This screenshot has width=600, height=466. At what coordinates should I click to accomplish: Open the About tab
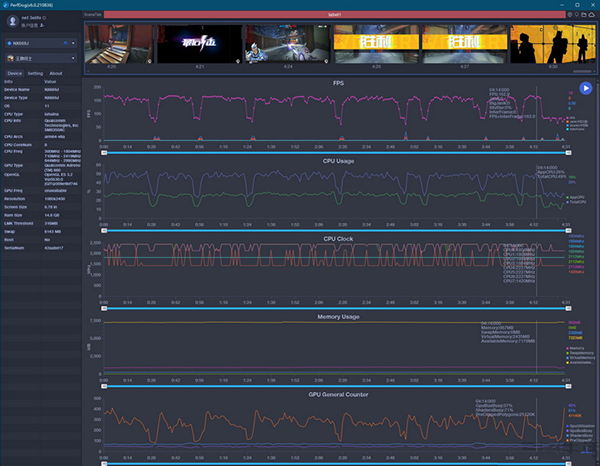[x=56, y=73]
